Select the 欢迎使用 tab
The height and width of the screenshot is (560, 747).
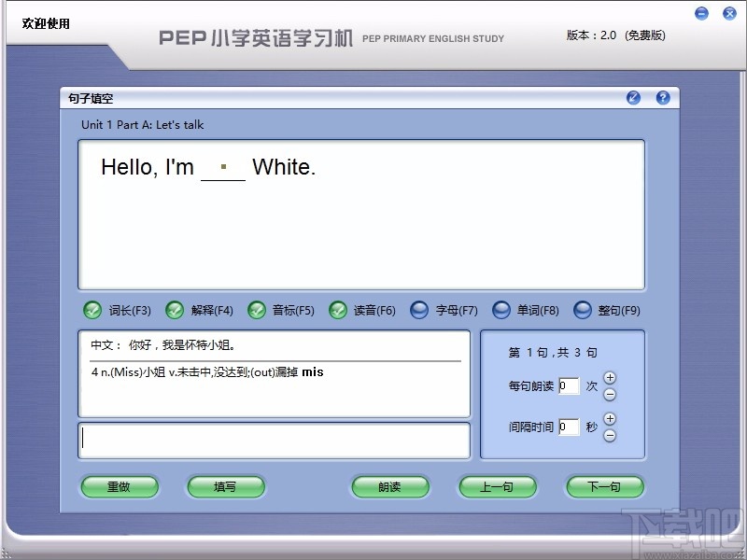click(45, 23)
